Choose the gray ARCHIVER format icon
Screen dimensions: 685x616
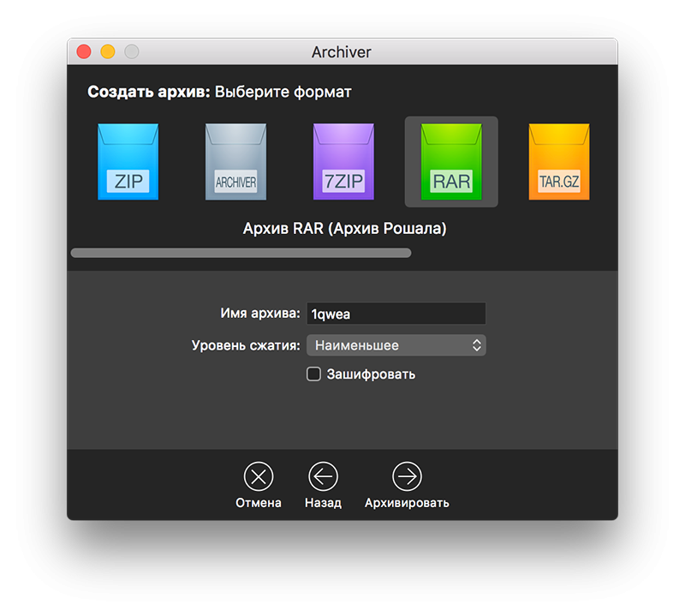(236, 162)
